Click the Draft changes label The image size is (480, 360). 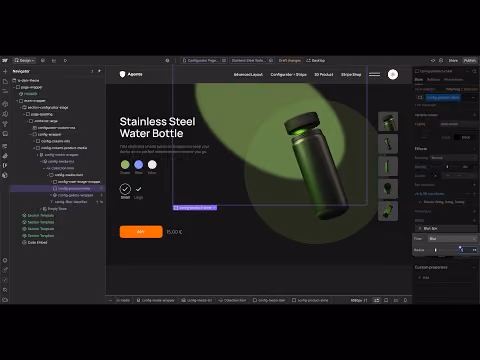290,60
